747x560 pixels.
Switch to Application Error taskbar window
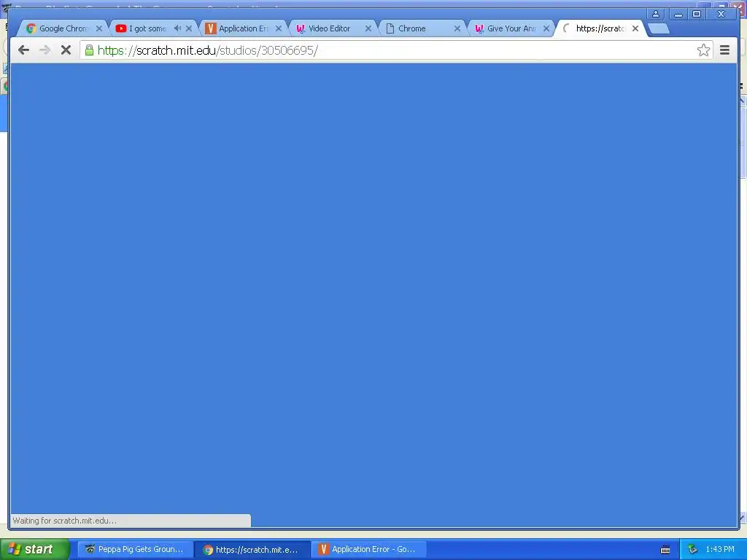369,549
